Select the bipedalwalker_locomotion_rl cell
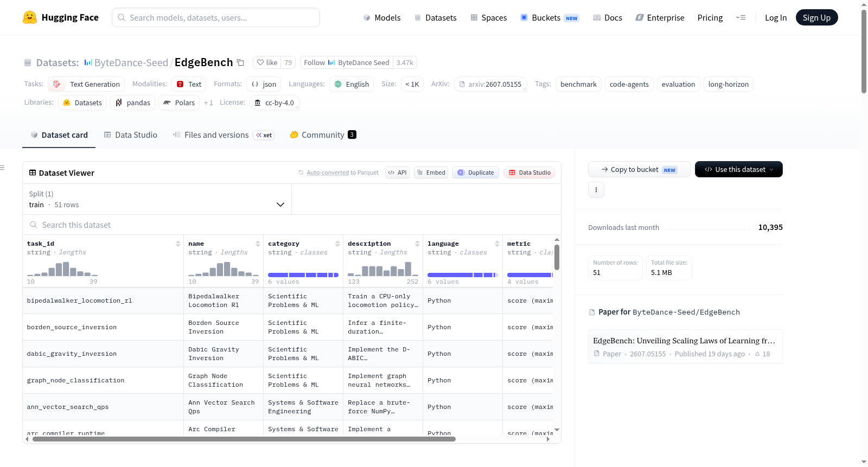This screenshot has height=467, width=868. click(x=103, y=300)
